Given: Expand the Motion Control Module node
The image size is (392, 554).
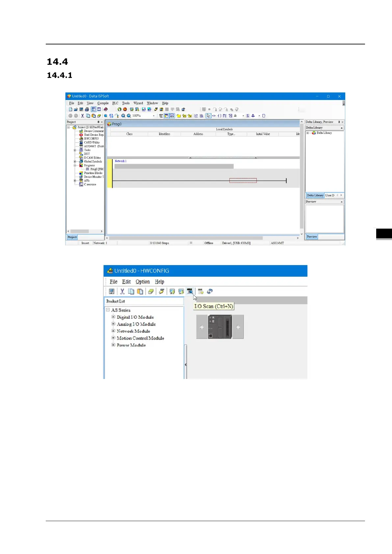Looking at the screenshot, I should [x=113, y=338].
